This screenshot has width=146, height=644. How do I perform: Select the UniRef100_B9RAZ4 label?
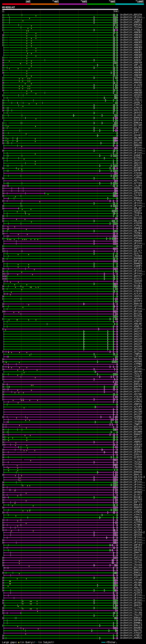pos(131,118)
